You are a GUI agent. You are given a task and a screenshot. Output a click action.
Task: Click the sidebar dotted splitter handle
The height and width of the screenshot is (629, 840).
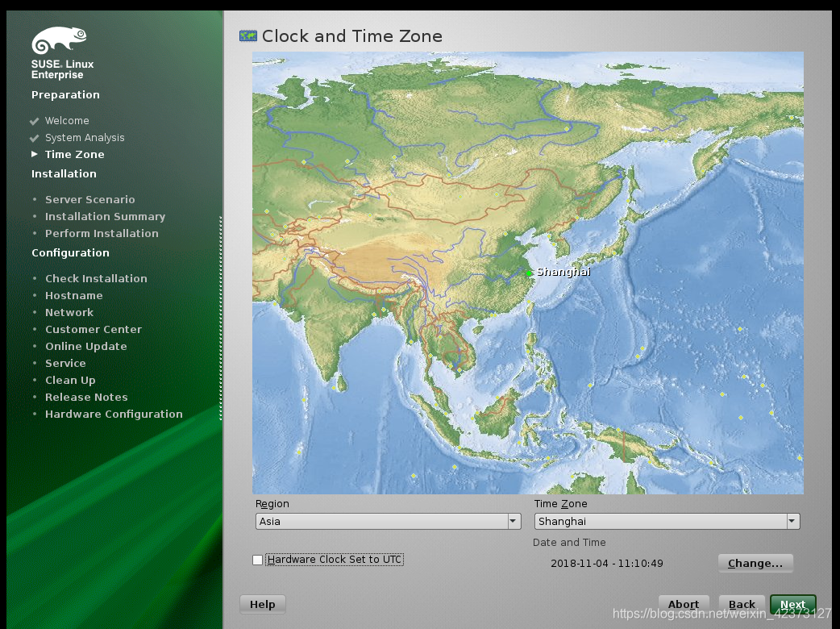pos(220,318)
